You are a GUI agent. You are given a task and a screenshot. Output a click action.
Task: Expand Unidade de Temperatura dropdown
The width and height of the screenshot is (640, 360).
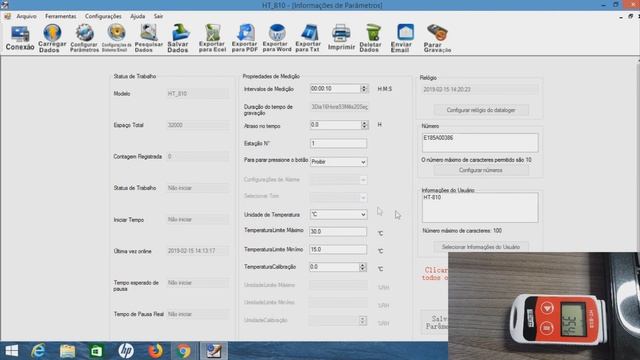363,215
